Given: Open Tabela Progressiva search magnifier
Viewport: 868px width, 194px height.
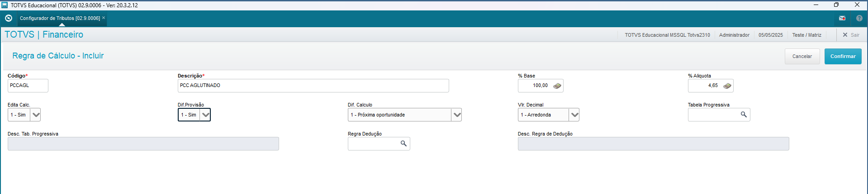Looking at the screenshot, I should click(744, 115).
